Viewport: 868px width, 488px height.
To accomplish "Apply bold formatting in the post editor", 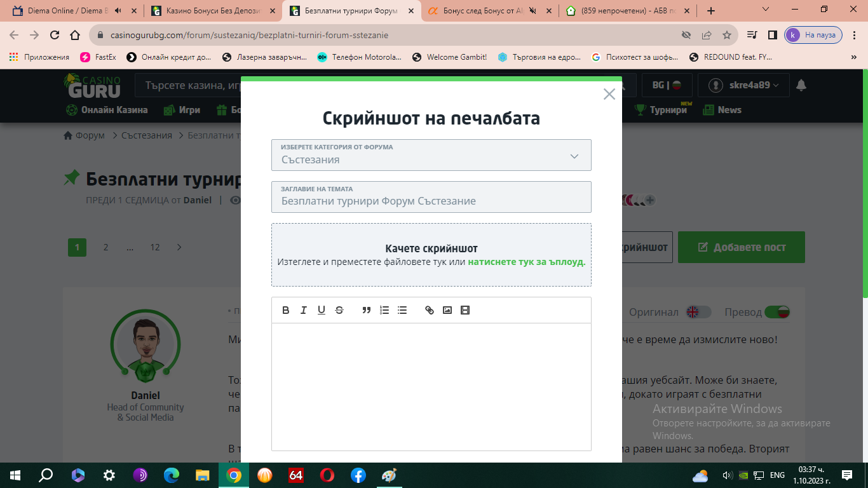I will point(285,310).
